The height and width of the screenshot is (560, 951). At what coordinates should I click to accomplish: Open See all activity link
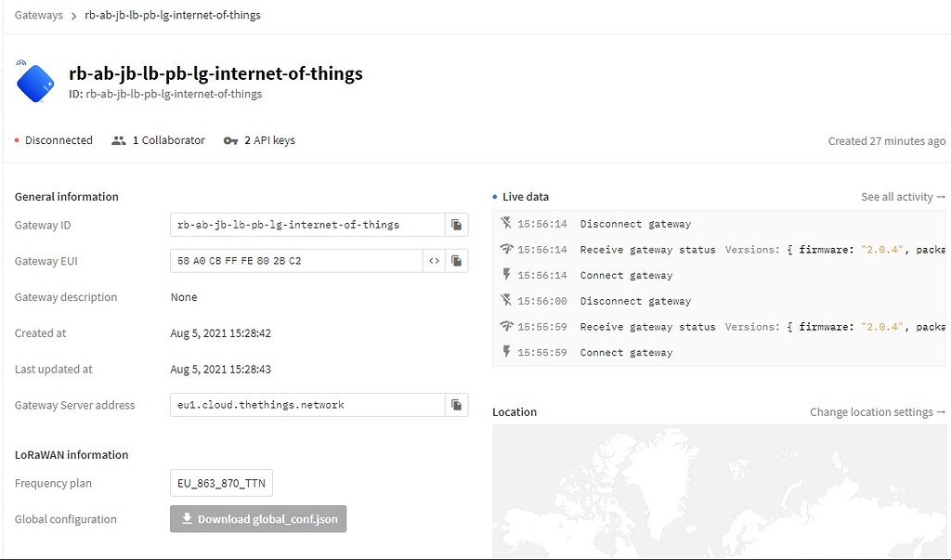[x=903, y=197]
